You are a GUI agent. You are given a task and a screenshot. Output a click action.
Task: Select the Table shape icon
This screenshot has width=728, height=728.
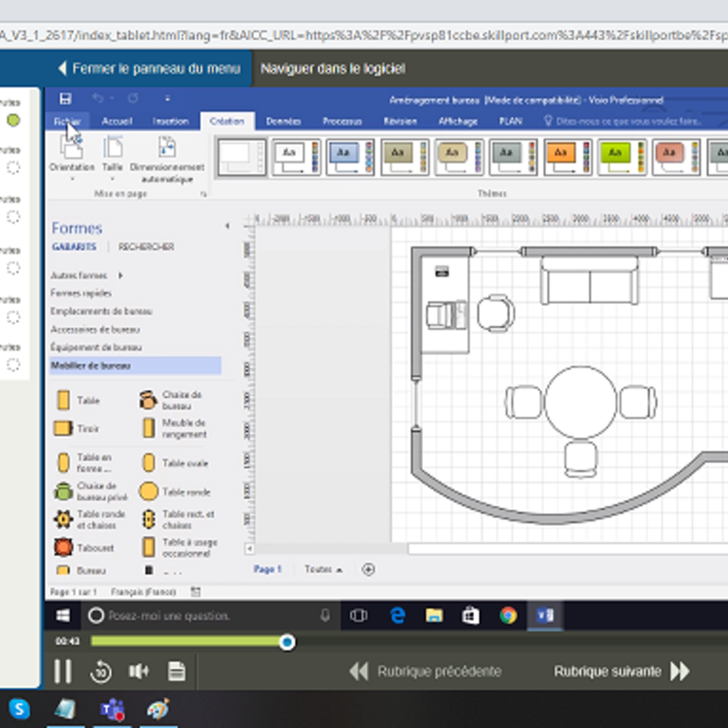click(64, 400)
